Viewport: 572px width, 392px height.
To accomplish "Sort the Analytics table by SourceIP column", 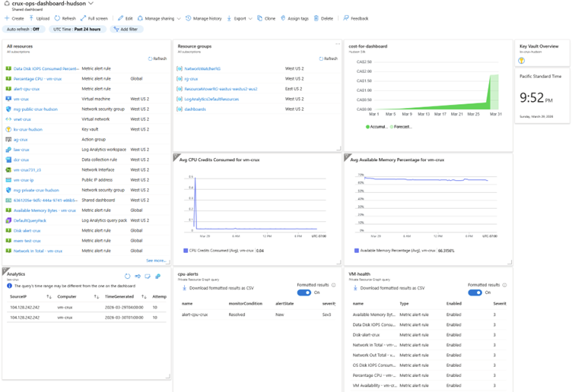I will (x=50, y=296).
